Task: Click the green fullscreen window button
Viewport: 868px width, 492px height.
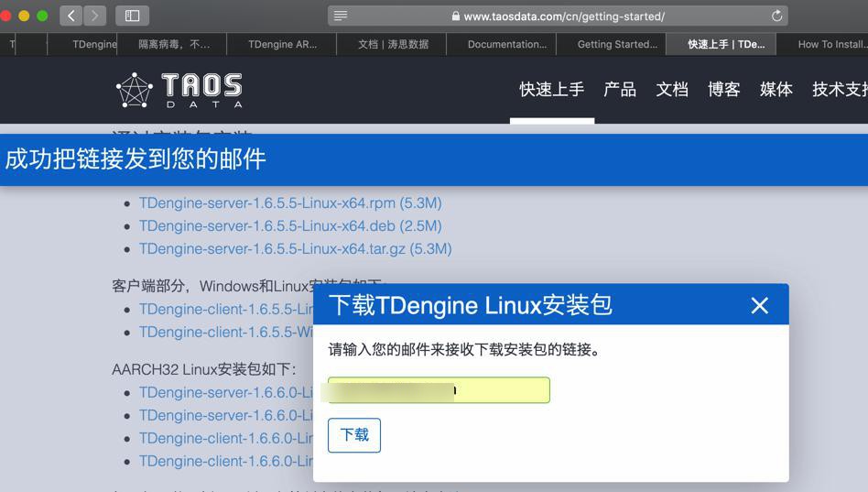Action: coord(42,16)
